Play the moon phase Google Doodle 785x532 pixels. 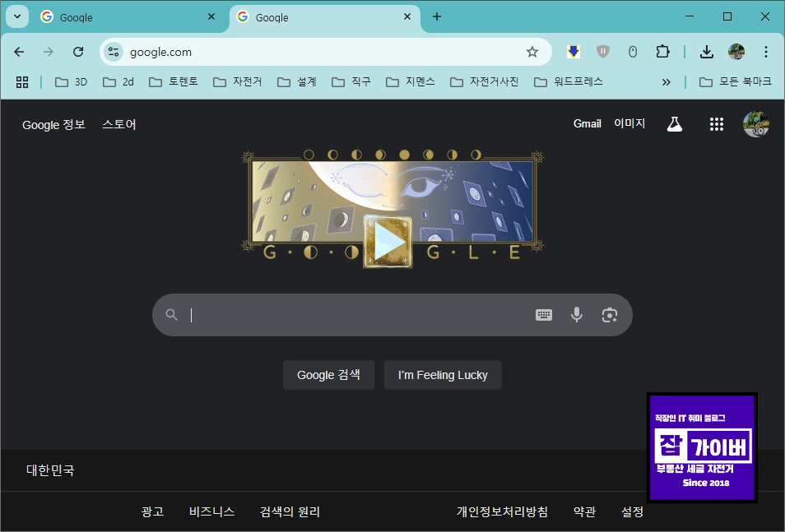click(x=388, y=243)
